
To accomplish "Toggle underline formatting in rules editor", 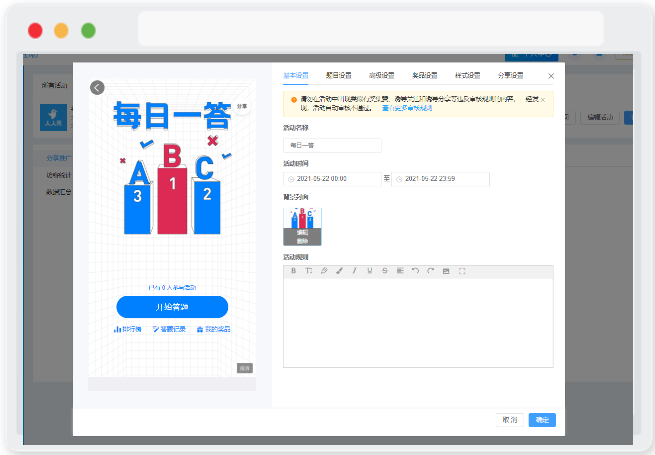I will pyautogui.click(x=370, y=271).
